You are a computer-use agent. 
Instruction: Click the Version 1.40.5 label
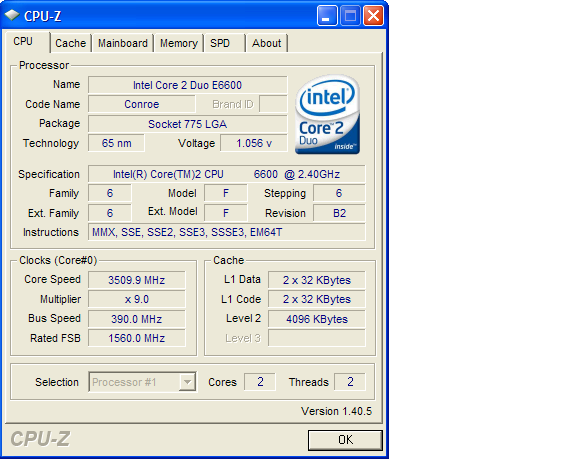coord(336,411)
